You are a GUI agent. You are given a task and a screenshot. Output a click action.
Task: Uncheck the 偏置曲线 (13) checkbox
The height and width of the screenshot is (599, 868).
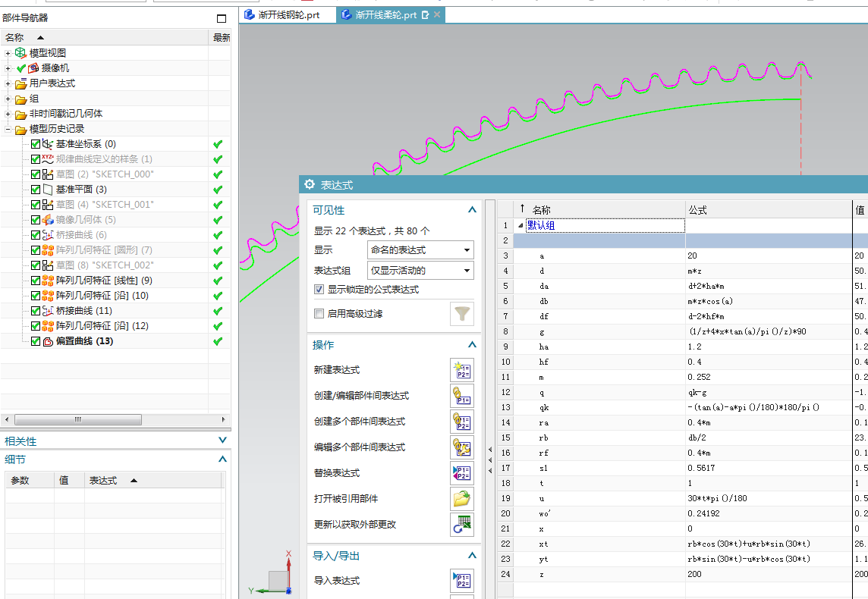click(36, 341)
